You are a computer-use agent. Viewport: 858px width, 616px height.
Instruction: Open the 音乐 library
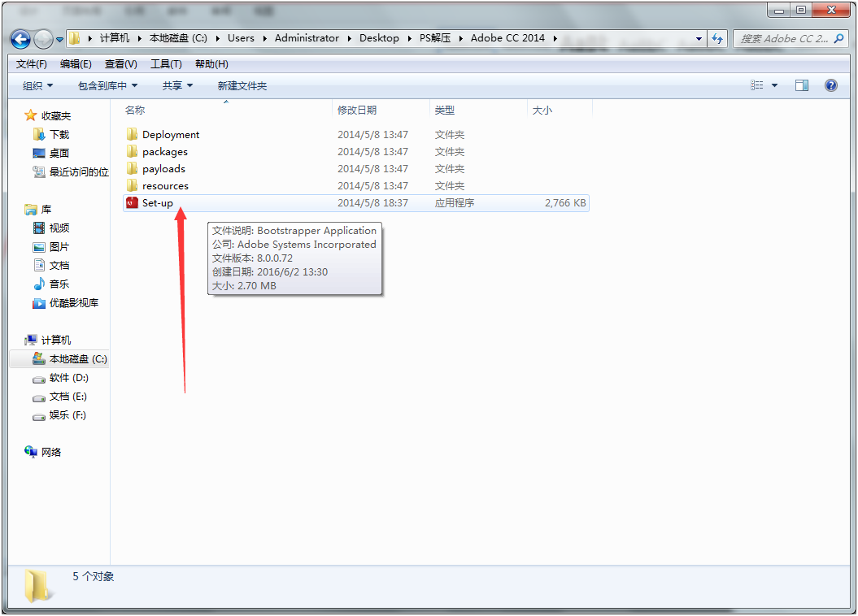pos(52,284)
